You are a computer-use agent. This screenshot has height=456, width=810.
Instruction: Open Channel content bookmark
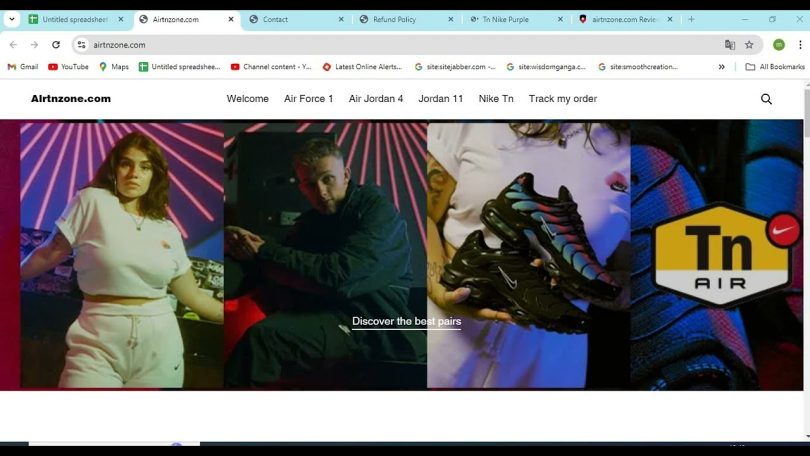coord(271,67)
